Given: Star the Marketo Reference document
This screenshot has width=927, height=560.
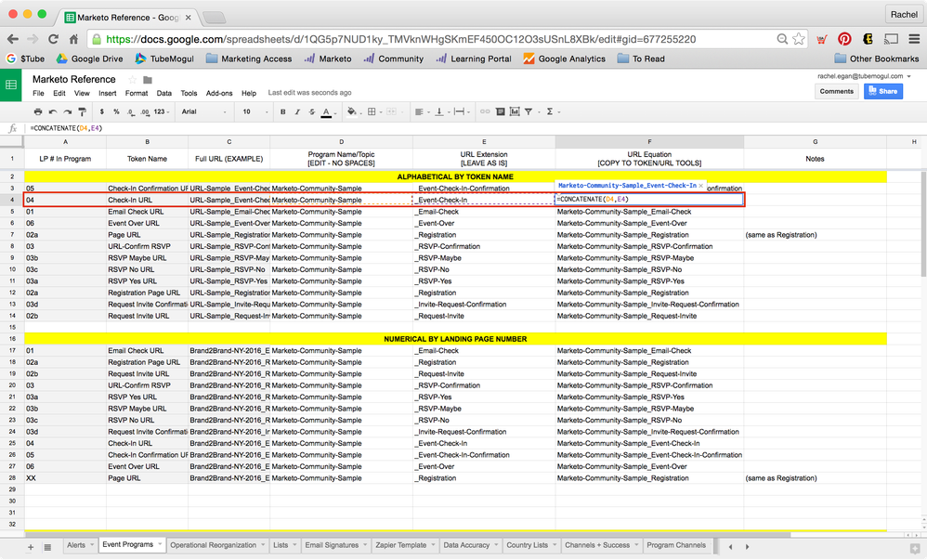Looking at the screenshot, I should point(133,80).
